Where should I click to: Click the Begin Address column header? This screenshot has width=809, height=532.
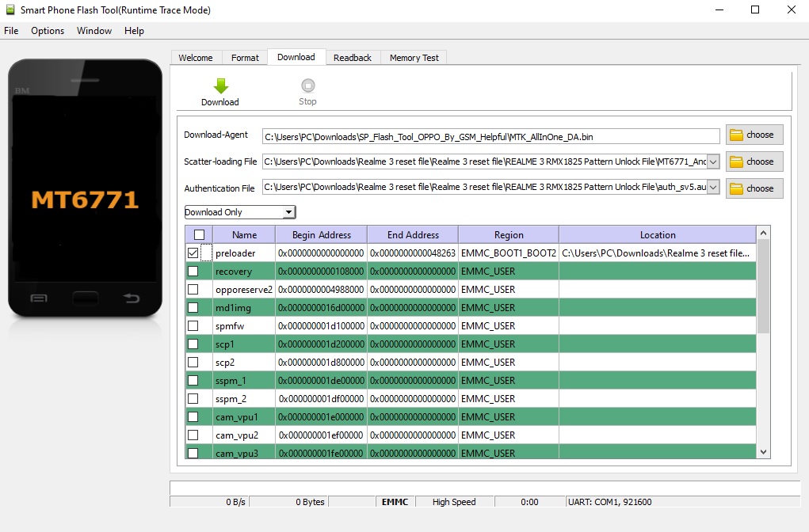(x=322, y=235)
